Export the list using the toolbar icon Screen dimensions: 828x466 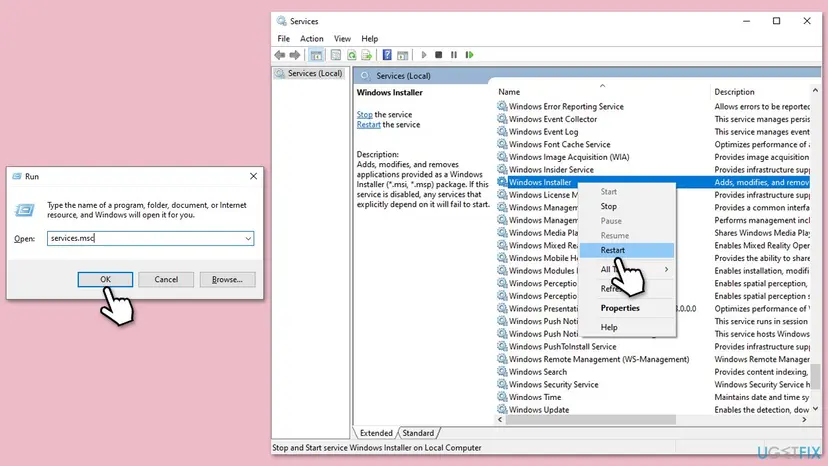click(x=366, y=55)
